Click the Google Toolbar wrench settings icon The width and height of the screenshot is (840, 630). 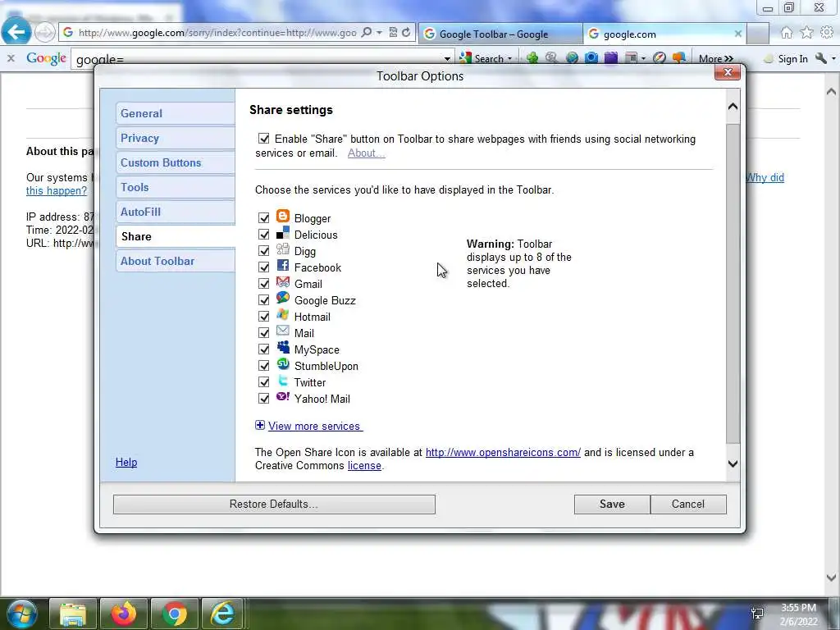(x=820, y=58)
